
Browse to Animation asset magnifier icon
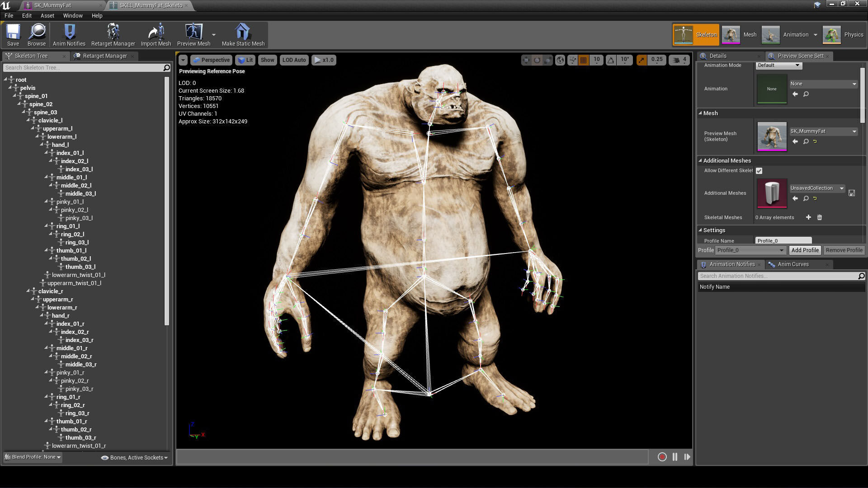point(806,94)
